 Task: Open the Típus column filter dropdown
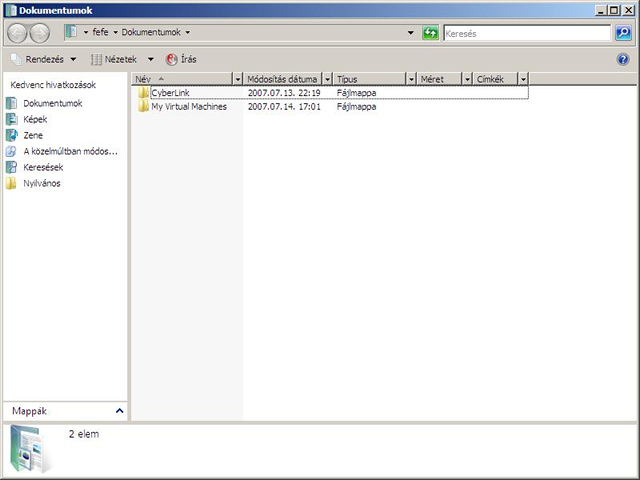coord(411,79)
